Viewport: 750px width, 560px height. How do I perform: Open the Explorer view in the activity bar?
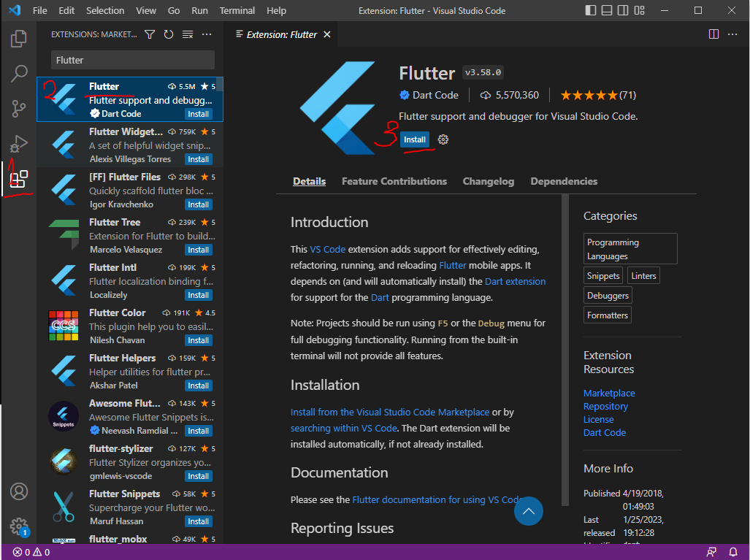tap(18, 39)
